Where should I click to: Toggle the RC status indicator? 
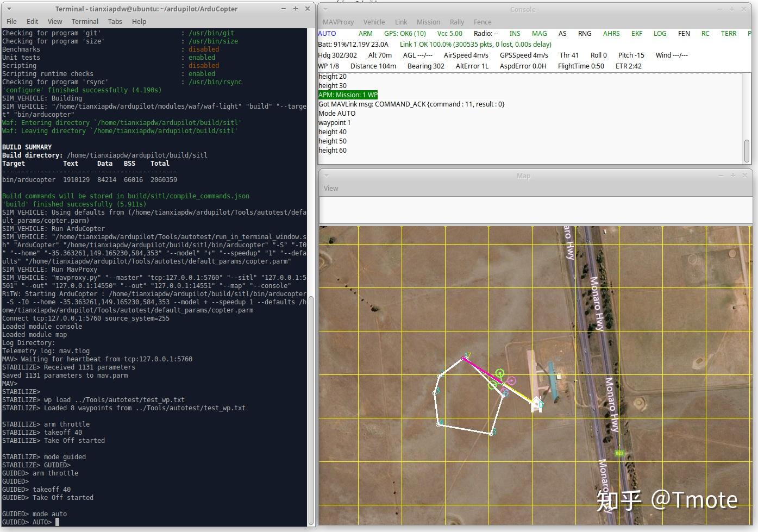pos(705,33)
